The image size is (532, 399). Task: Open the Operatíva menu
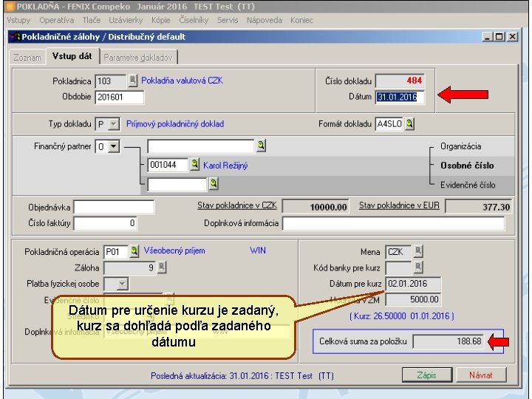pyautogui.click(x=57, y=21)
